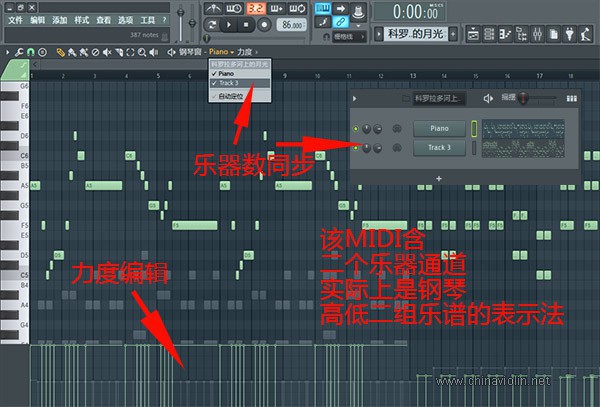Open the ? help menu
The image size is (600, 407).
[x=164, y=20]
